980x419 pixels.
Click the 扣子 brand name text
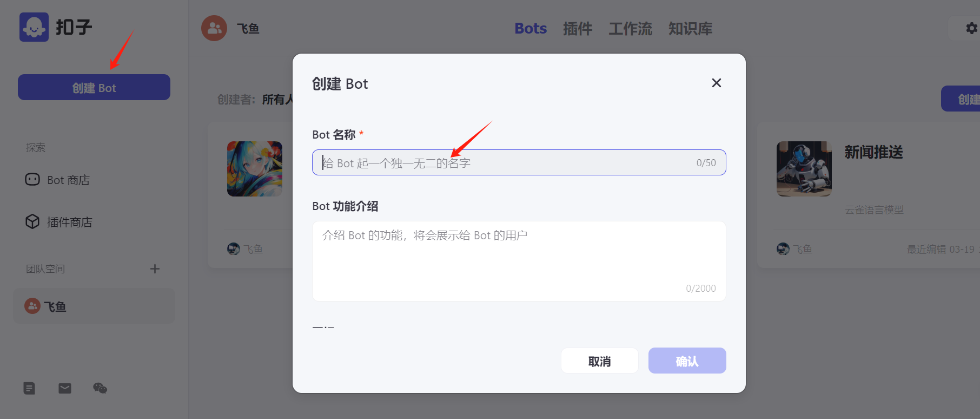[x=74, y=27]
